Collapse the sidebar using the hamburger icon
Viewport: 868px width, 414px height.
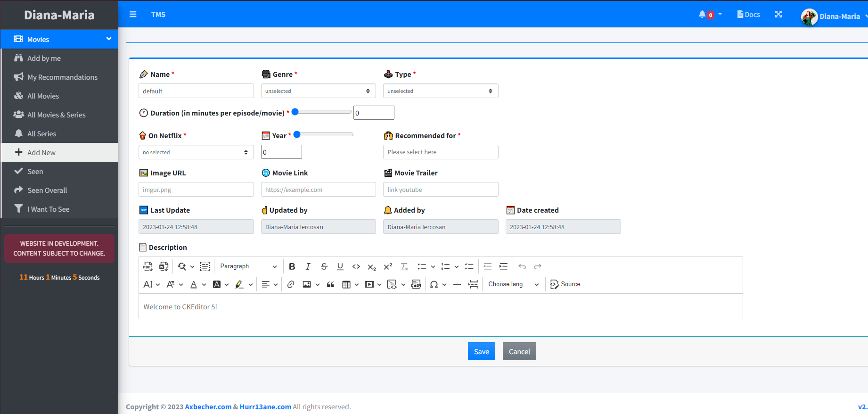click(x=133, y=15)
